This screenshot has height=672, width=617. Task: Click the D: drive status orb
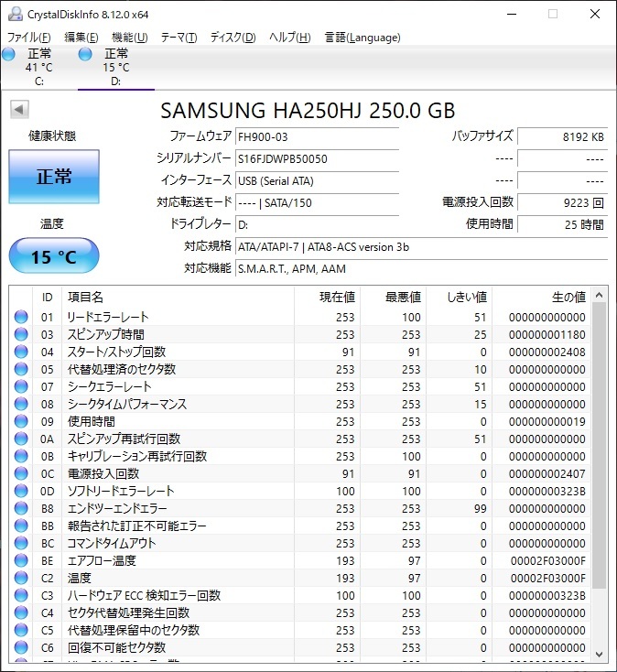[86, 55]
